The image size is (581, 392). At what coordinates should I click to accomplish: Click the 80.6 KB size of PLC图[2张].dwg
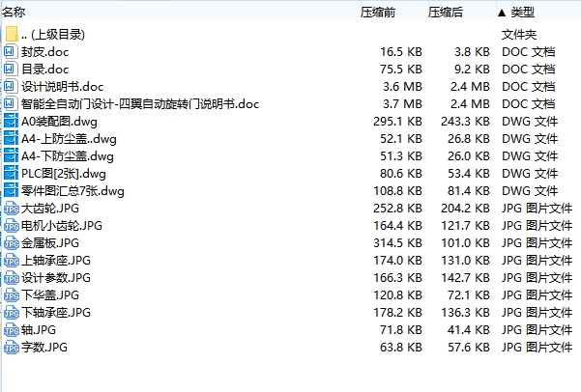point(401,174)
